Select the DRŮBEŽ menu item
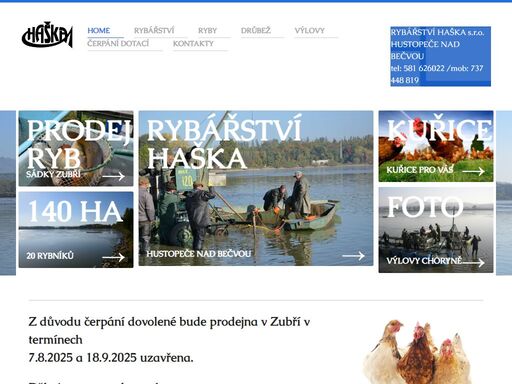 (x=256, y=30)
